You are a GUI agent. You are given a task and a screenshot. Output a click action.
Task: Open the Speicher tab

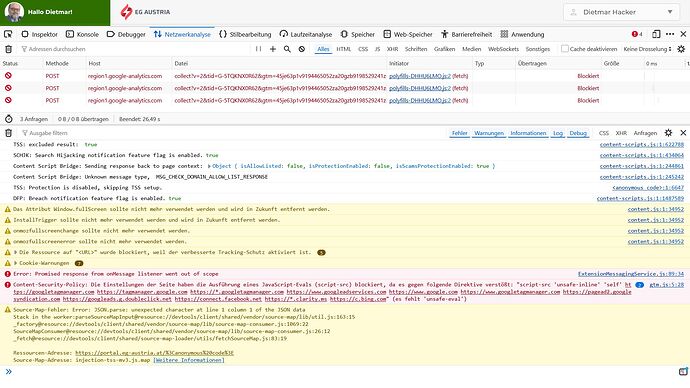coord(357,34)
